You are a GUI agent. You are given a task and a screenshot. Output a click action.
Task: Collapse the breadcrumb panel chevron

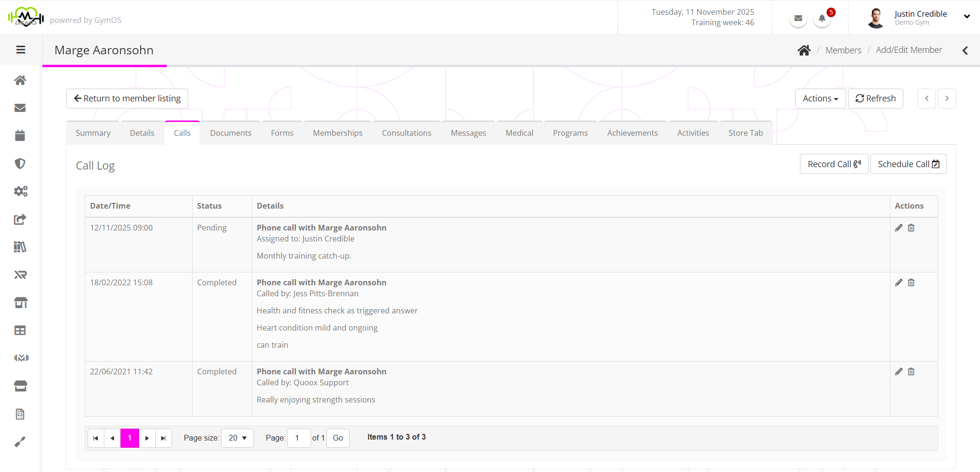pyautogui.click(x=965, y=50)
